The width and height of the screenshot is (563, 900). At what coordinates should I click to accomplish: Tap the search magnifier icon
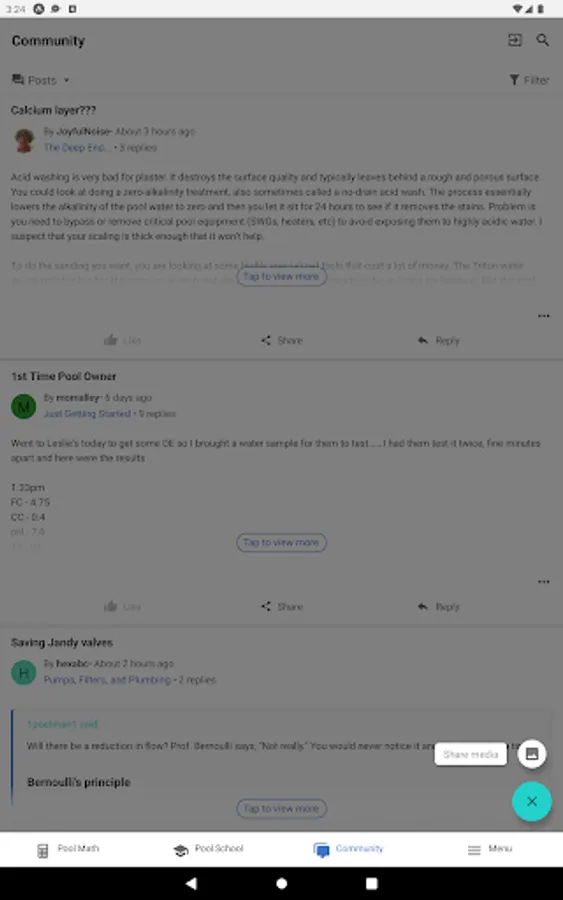click(x=542, y=40)
